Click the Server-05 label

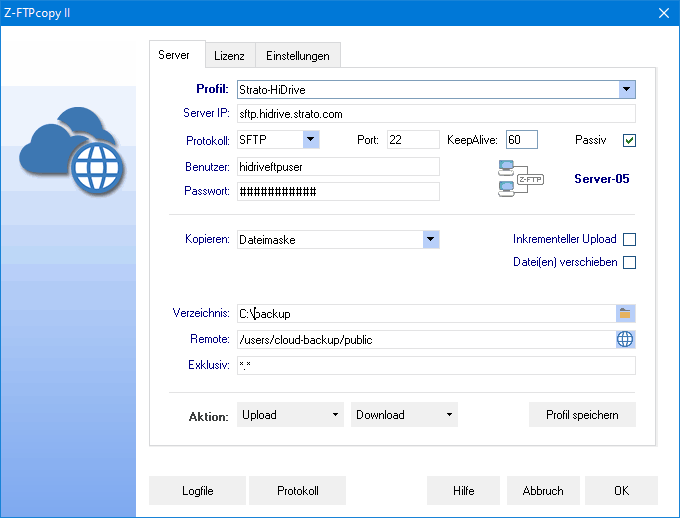tap(602, 179)
